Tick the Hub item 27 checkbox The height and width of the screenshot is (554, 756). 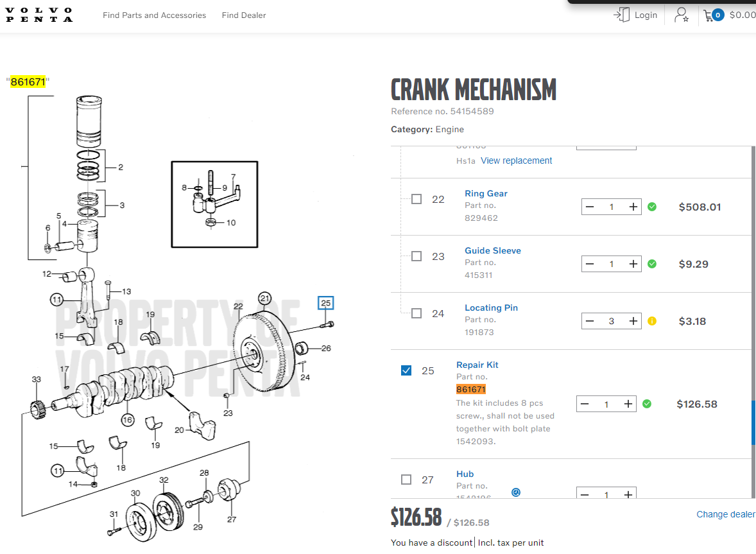point(406,480)
